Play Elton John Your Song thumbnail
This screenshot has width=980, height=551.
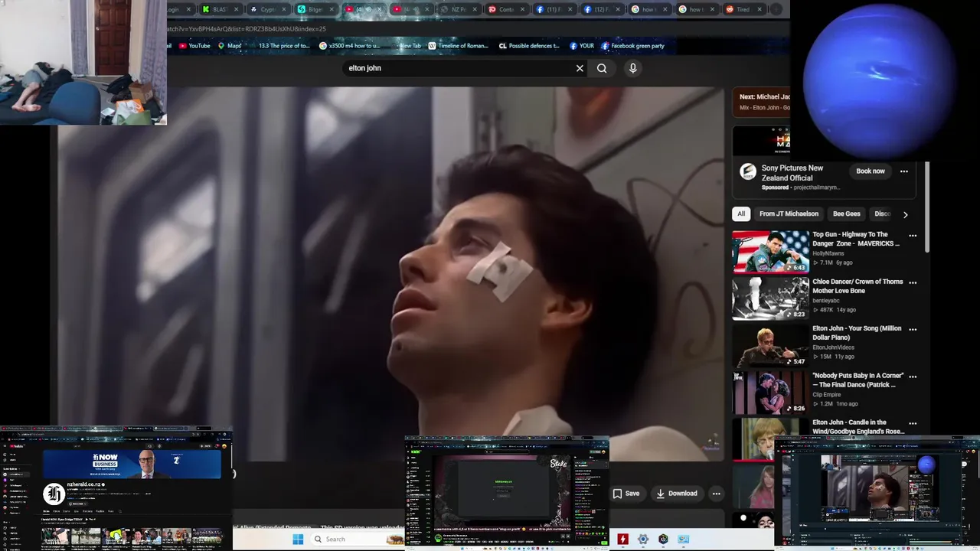[770, 346]
